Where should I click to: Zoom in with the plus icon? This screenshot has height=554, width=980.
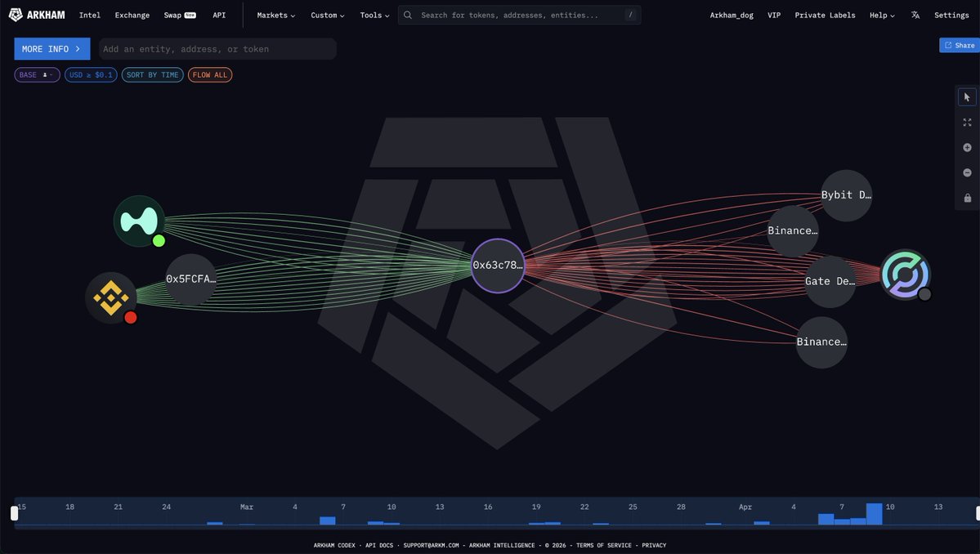pos(967,147)
